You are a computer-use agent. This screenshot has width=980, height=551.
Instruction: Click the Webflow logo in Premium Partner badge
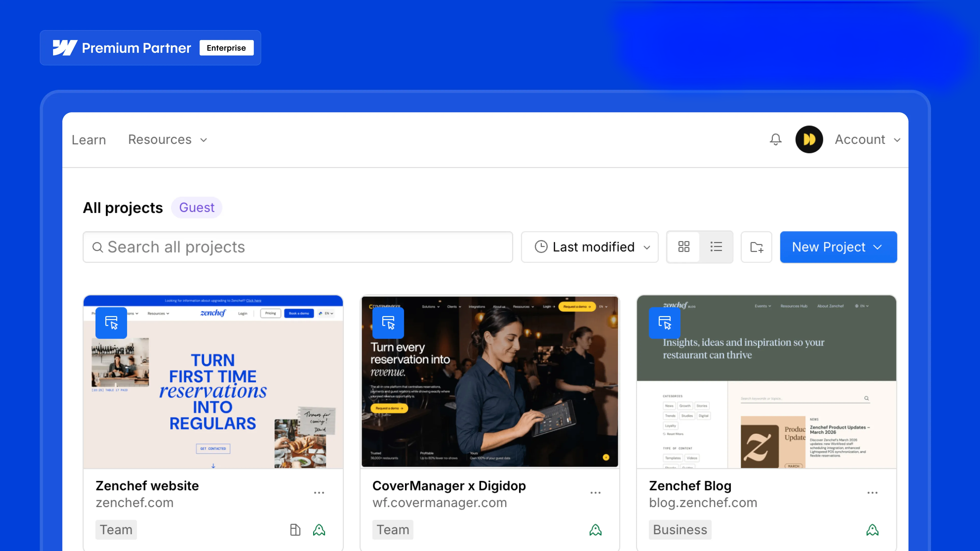point(65,47)
